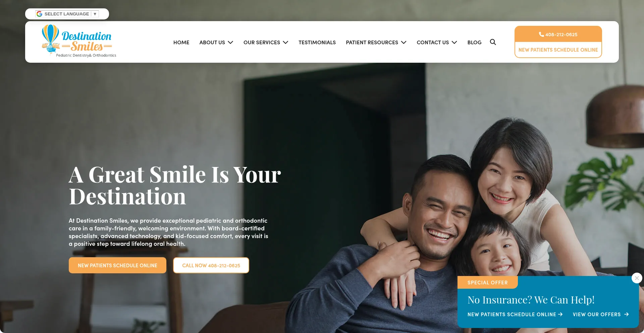Expand the About Us menu chevron
644x333 pixels.
pos(230,42)
